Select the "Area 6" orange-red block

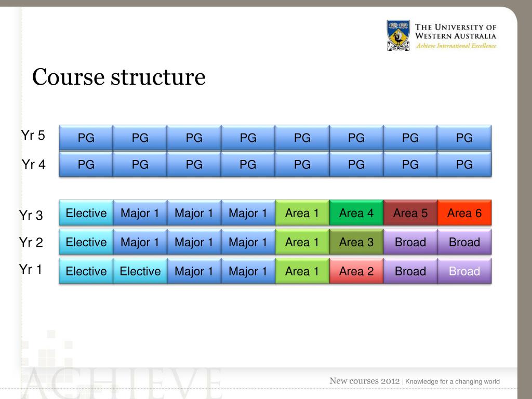pos(464,212)
